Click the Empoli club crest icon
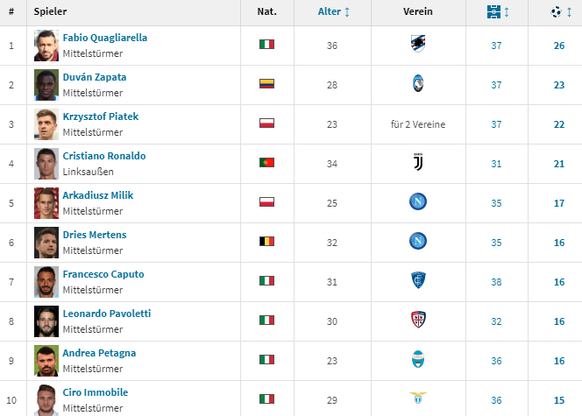Viewport: 582px width, 416px height. tap(418, 280)
